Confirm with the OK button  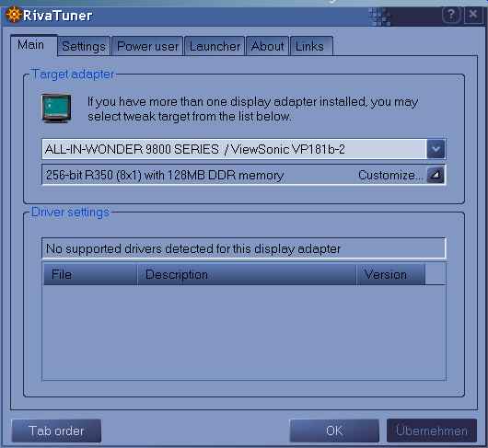point(334,431)
